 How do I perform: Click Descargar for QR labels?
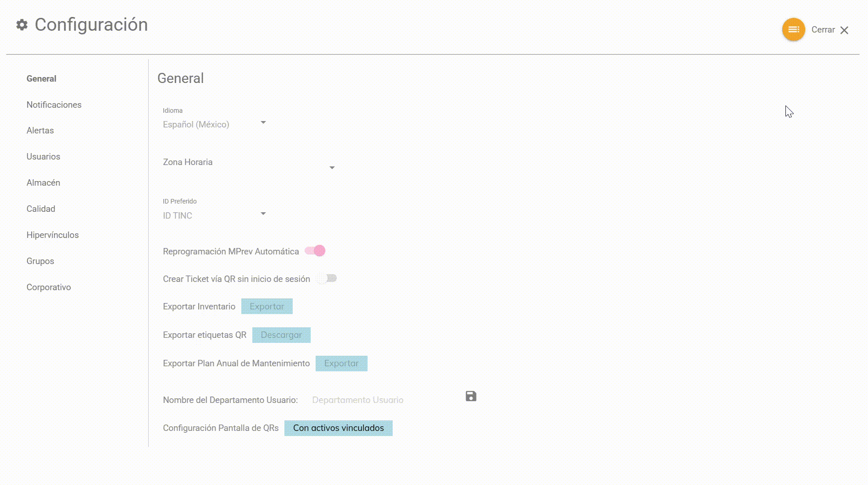point(281,335)
